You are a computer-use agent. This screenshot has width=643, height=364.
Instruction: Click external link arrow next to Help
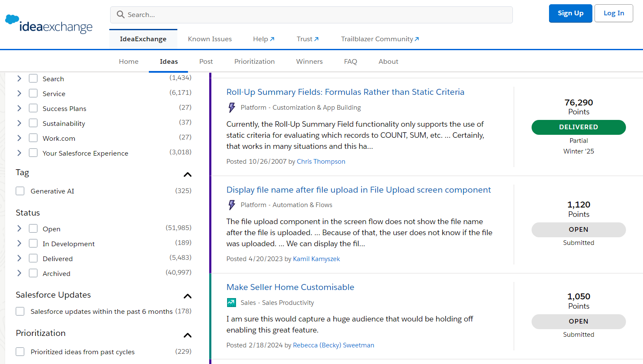(x=272, y=39)
